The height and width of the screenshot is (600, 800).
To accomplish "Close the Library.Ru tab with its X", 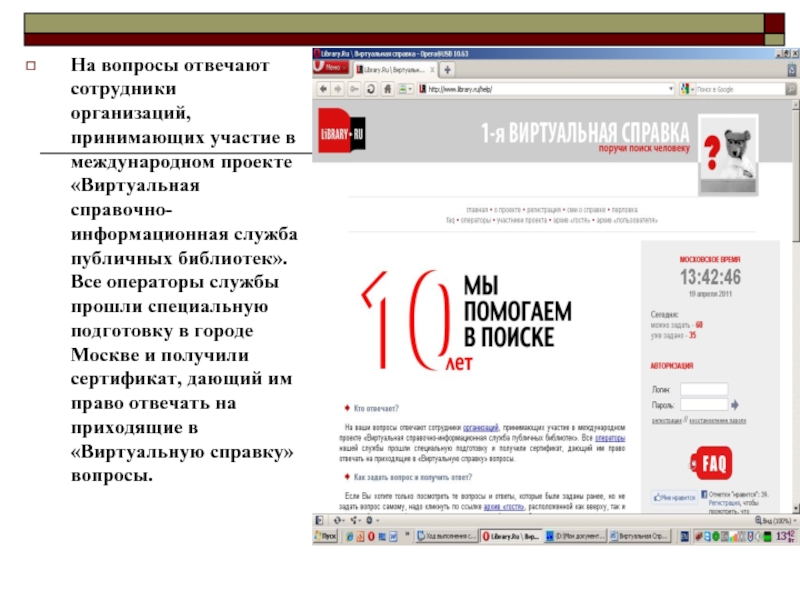I will [432, 70].
